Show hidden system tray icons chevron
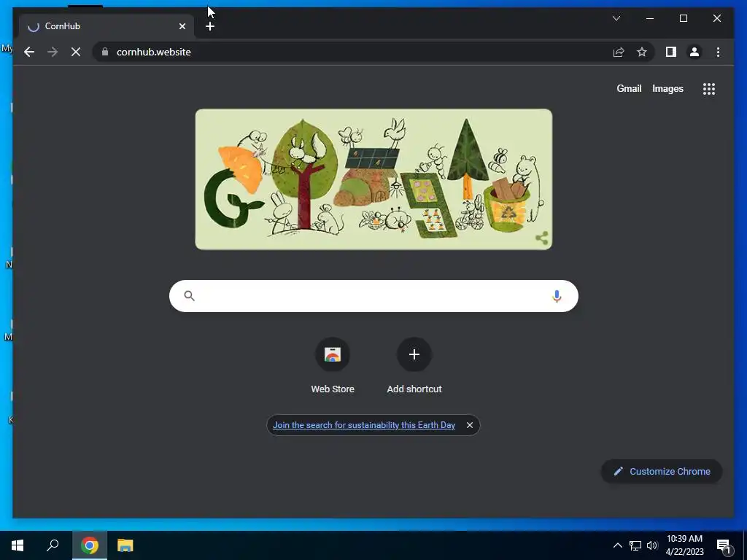 coord(617,545)
